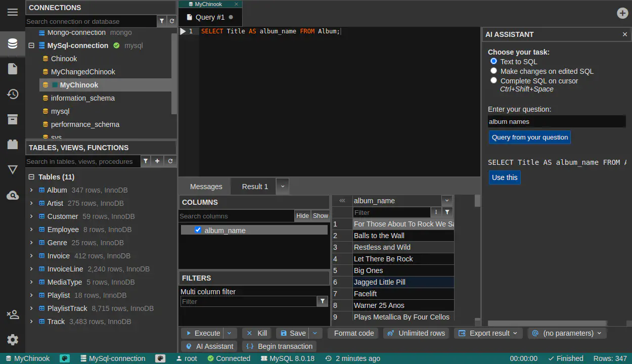
Task: Click the Unlimited rows button
Action: click(x=416, y=333)
